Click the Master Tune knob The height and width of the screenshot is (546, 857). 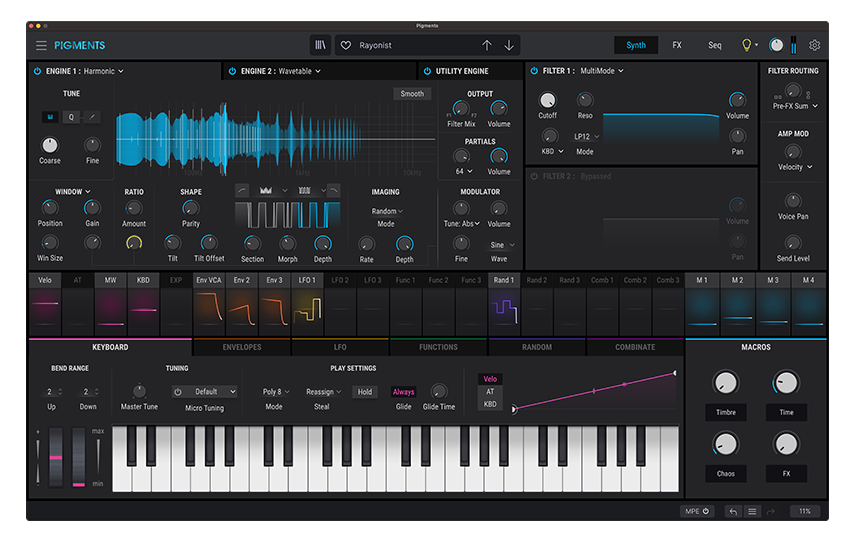(139, 391)
